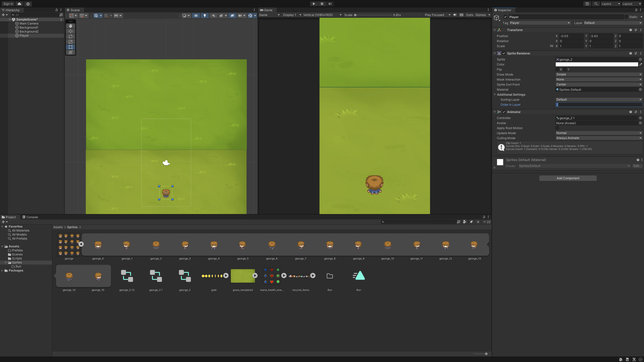Viewport: 644px width, 362px height.
Task: Switch to the Console tab
Action: 30,217
